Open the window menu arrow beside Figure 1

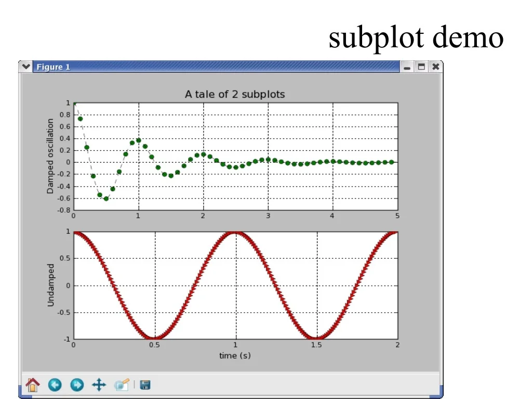25,66
